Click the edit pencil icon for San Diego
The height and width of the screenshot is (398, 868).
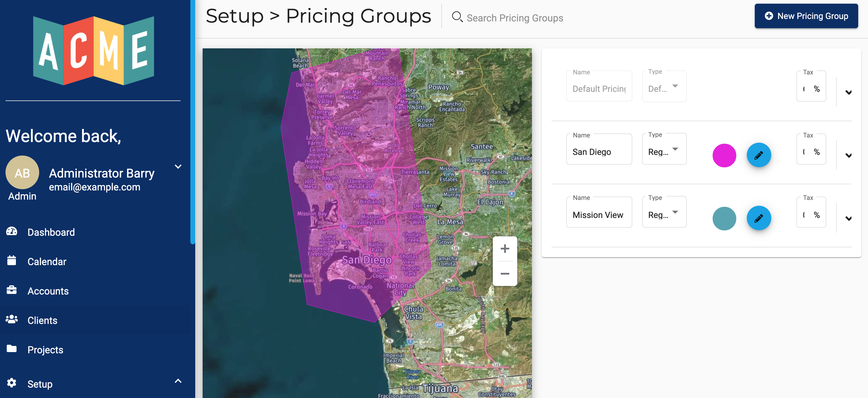[758, 155]
